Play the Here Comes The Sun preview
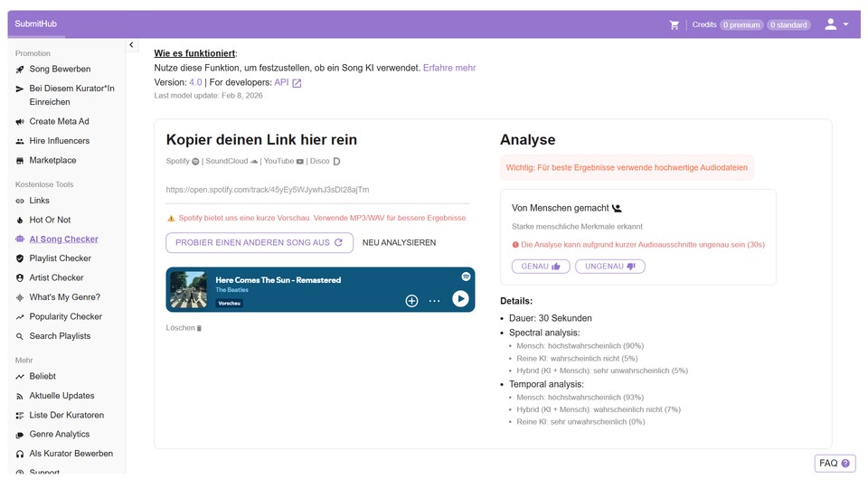 coord(460,299)
